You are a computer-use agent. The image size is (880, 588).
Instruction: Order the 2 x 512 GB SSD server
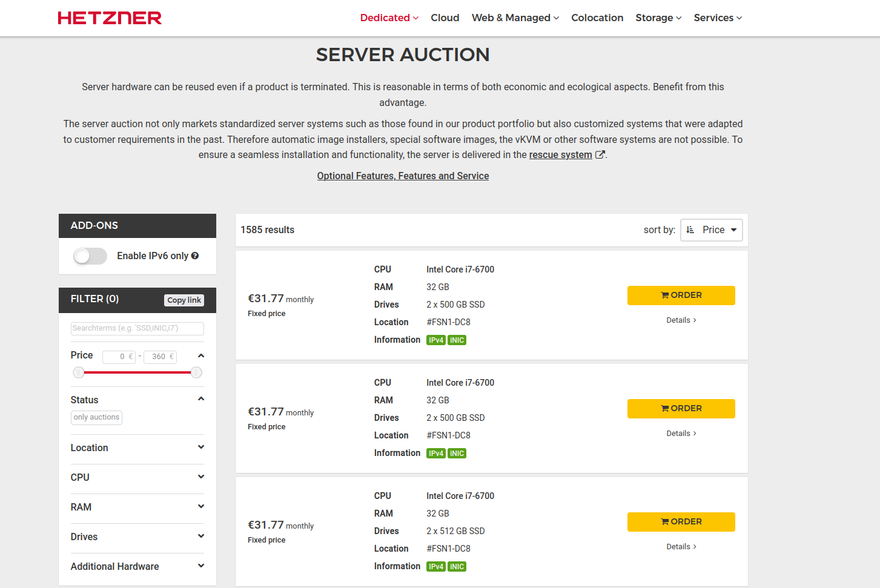[x=681, y=522]
